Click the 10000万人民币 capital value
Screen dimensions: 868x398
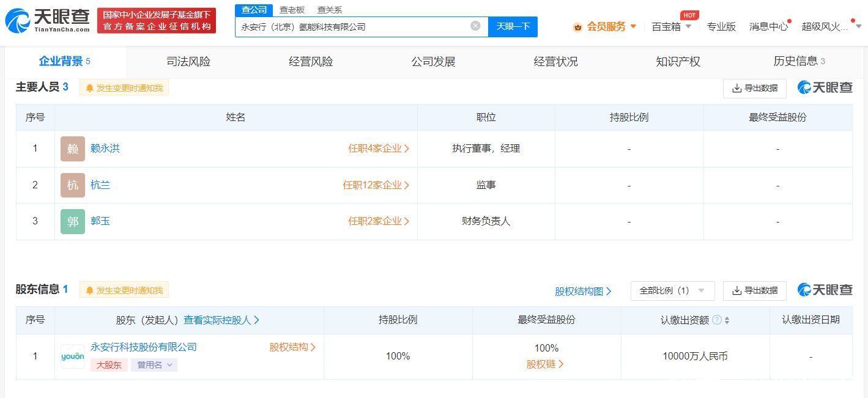695,356
